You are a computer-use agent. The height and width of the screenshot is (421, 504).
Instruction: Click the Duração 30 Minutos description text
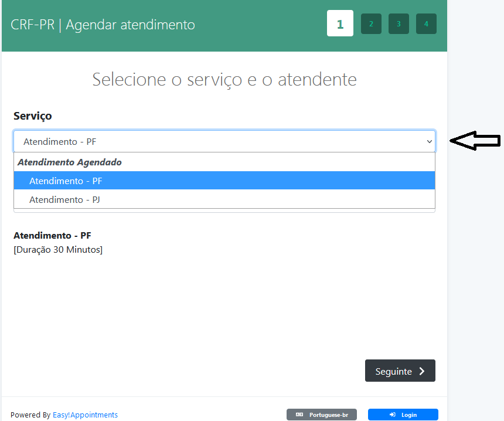coord(58,250)
